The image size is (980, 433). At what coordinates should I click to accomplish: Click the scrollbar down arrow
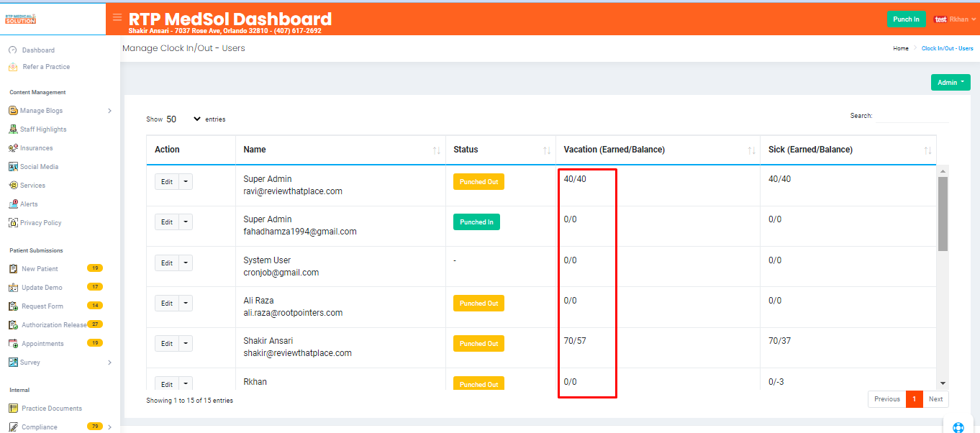click(x=943, y=384)
